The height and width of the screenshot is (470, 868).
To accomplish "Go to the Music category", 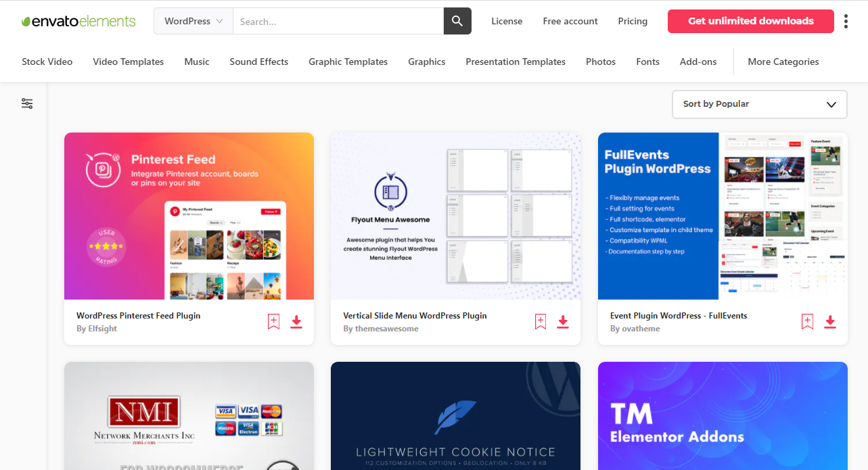I will click(197, 62).
